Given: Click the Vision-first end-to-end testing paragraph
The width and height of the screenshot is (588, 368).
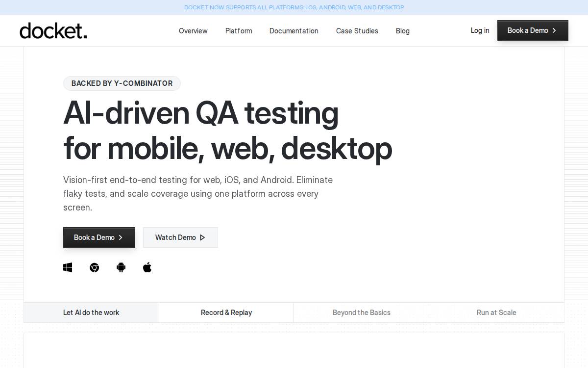Looking at the screenshot, I should (198, 194).
